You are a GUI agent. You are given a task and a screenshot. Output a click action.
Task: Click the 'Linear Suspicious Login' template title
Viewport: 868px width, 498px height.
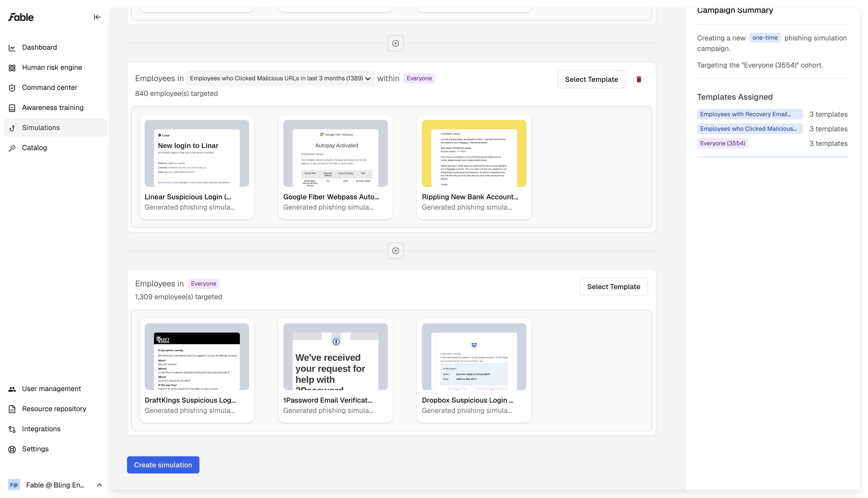tap(188, 197)
